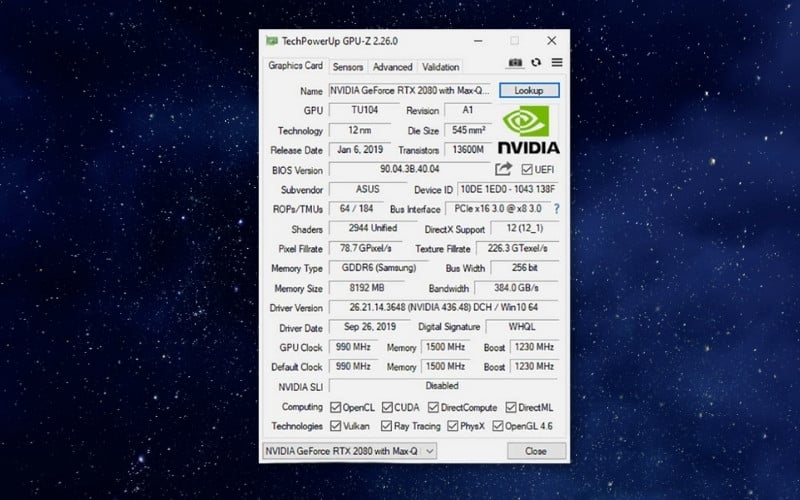Click the Default Clock value 990 MHz
800x500 pixels.
353,366
